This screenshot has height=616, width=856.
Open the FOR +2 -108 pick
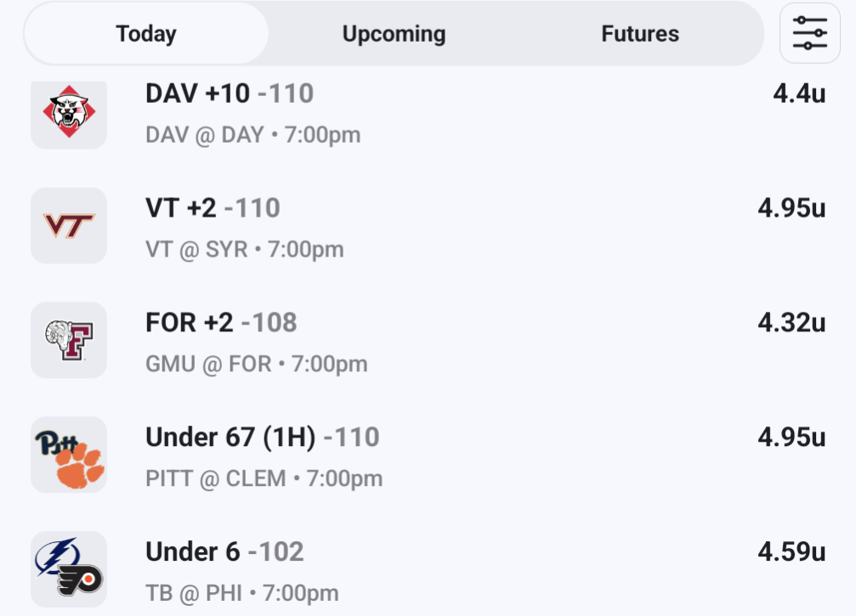coord(221,323)
